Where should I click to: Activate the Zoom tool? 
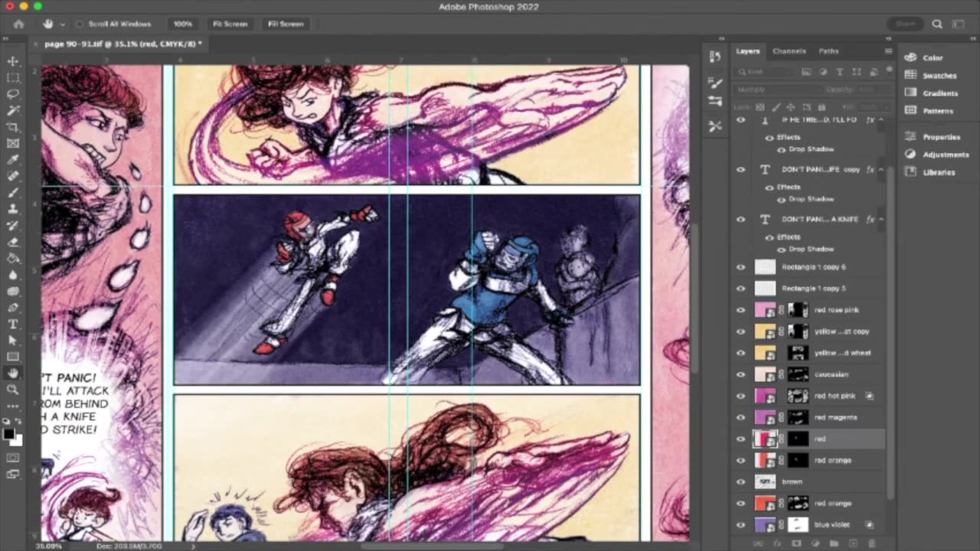(13, 390)
